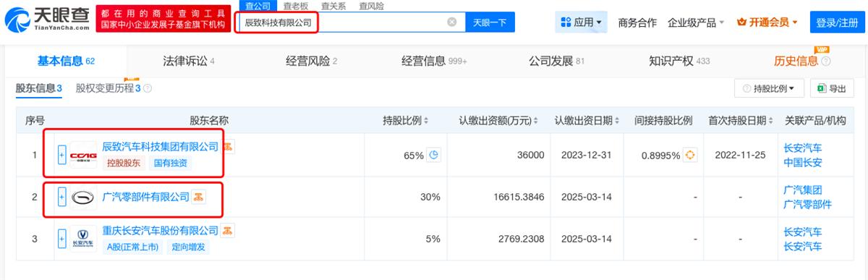Open equity structure icon beside 重庆长安汽车股份有限公司
The image size is (868, 280).
click(227, 231)
